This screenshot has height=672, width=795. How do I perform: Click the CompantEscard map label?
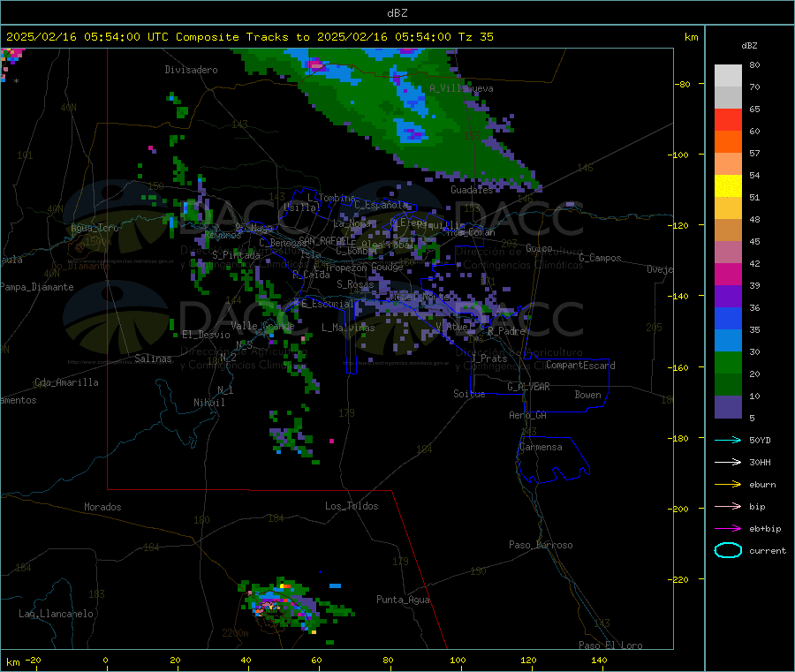580,366
